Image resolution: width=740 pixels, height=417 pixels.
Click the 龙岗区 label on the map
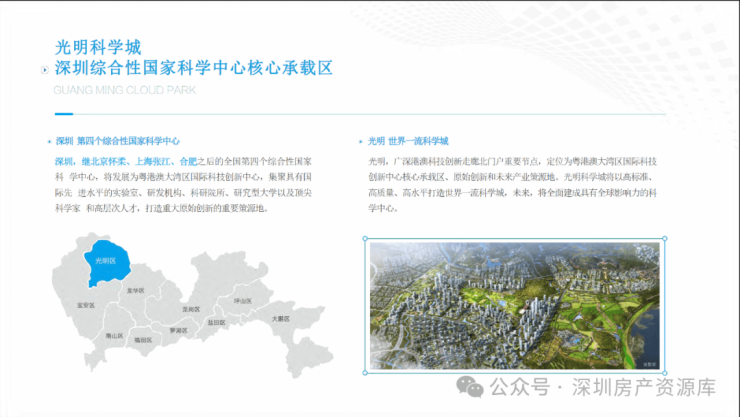click(x=191, y=309)
